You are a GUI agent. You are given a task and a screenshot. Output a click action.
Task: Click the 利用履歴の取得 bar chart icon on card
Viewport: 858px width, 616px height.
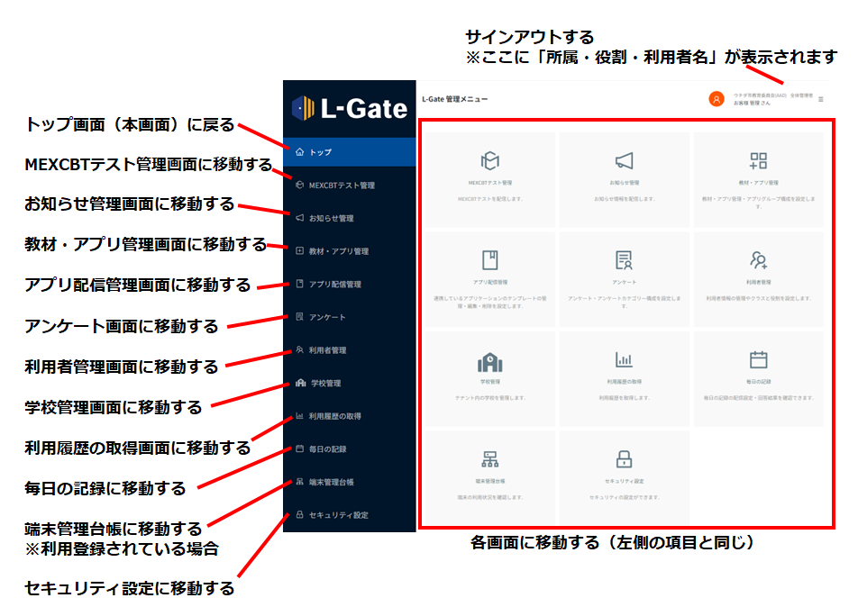click(x=624, y=359)
